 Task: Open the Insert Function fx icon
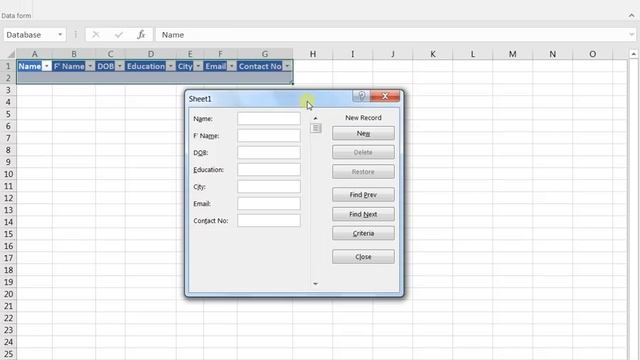[x=141, y=35]
